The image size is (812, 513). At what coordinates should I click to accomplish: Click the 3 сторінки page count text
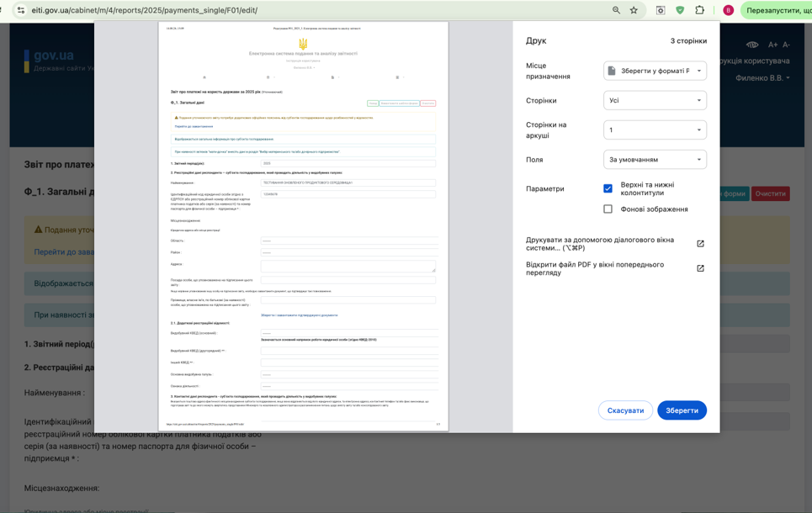688,41
